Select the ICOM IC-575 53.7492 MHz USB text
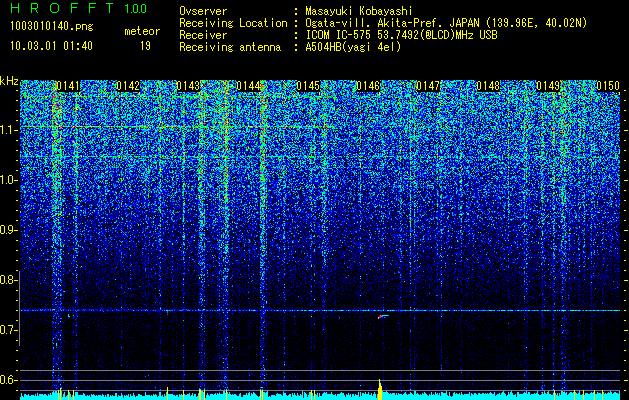629x400 pixels. point(401,35)
